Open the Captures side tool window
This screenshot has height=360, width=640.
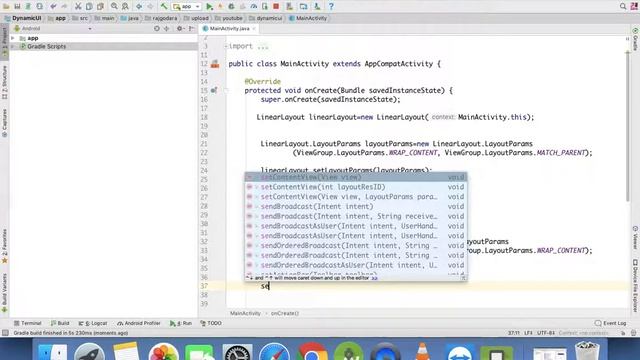tap(4, 122)
